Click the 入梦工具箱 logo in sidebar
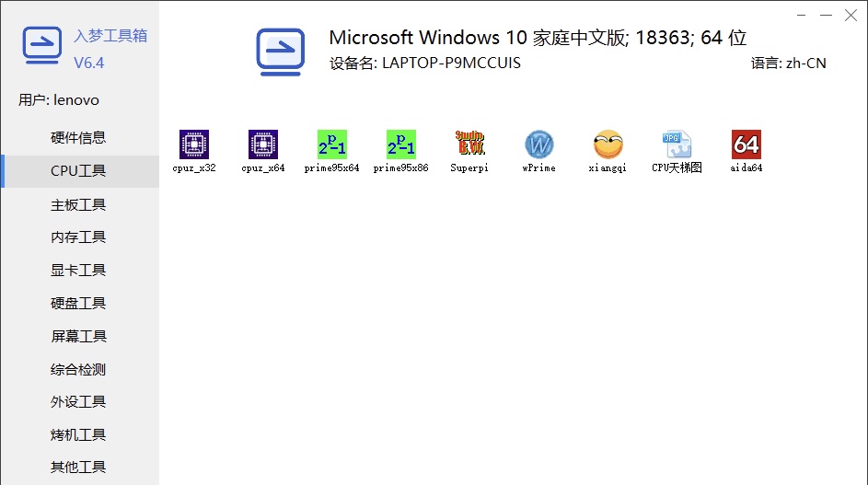Viewport: 868px width, 485px height. [x=41, y=48]
